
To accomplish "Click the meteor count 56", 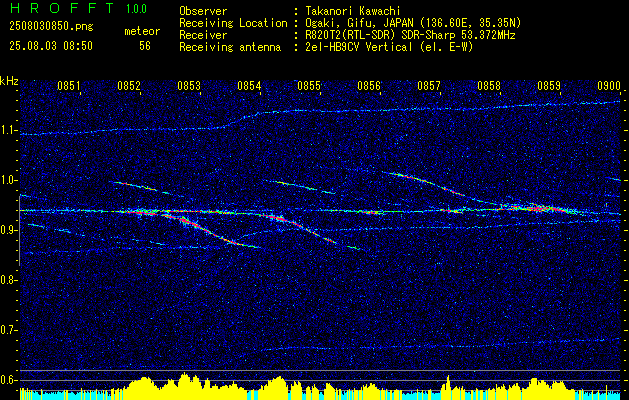I will pos(145,46).
